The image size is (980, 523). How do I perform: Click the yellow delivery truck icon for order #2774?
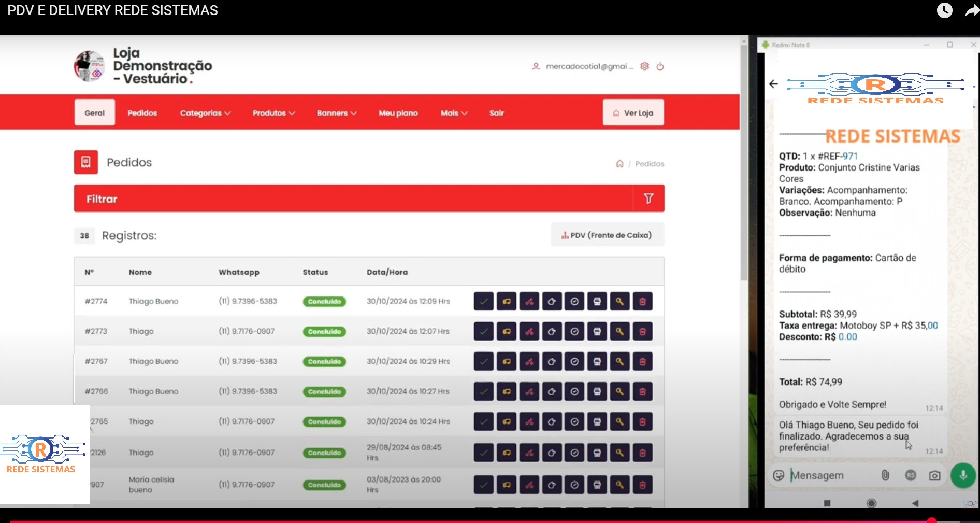click(506, 301)
